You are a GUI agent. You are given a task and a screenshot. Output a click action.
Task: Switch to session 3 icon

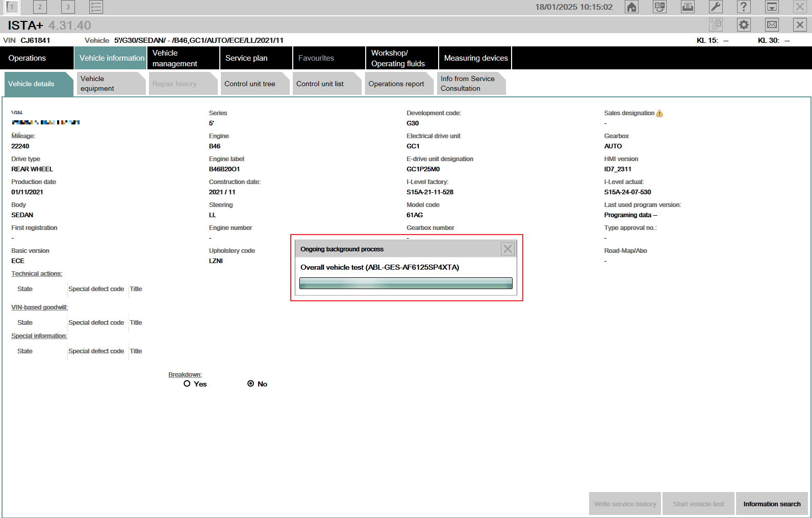[x=68, y=7]
